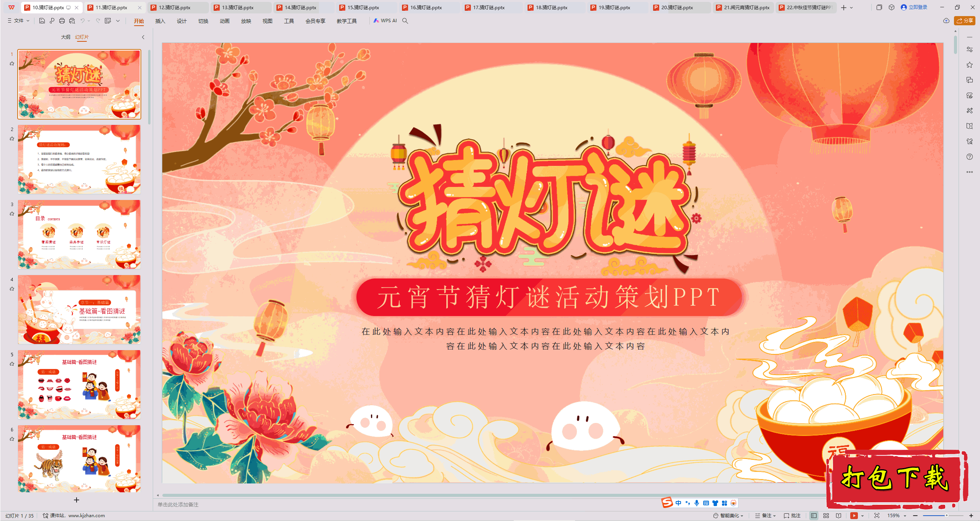Screen dimensions: 980x521
Task: Open the 视图 ribbon tab
Action: 267,21
